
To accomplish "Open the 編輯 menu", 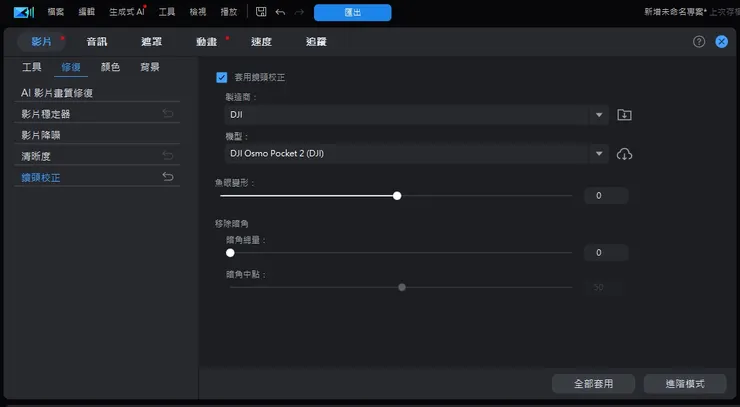I will point(86,12).
